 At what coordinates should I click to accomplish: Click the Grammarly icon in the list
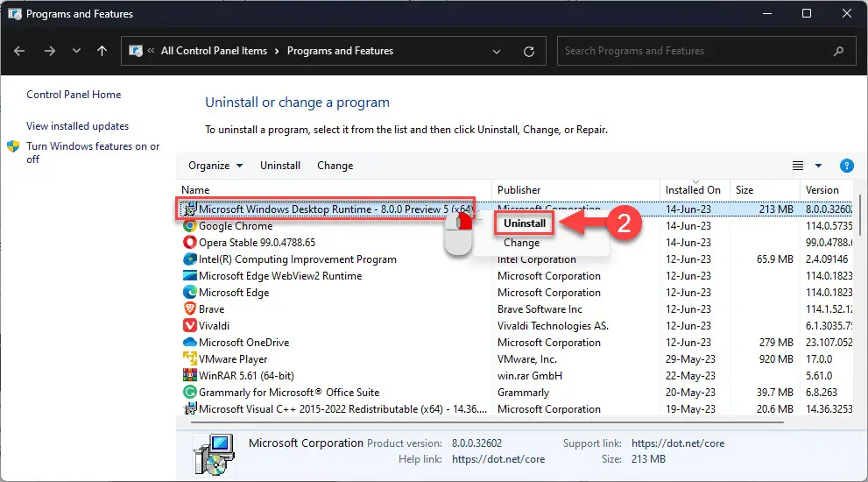coord(190,393)
